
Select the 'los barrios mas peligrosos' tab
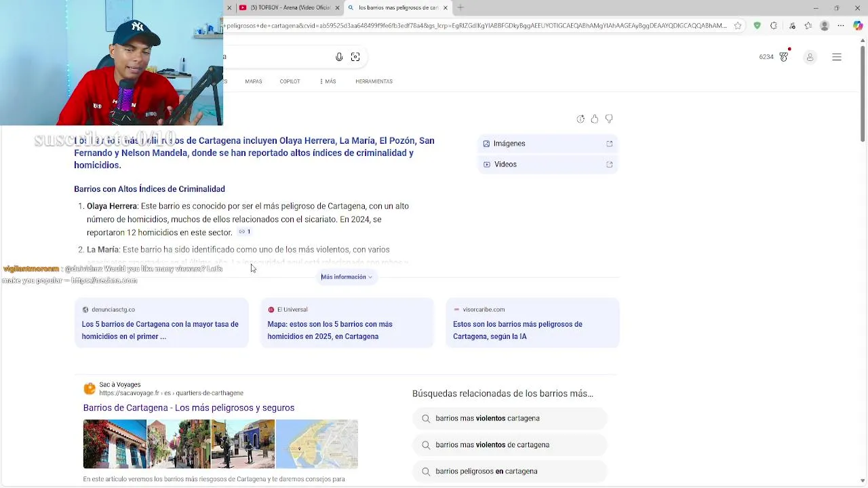pyautogui.click(x=398, y=7)
